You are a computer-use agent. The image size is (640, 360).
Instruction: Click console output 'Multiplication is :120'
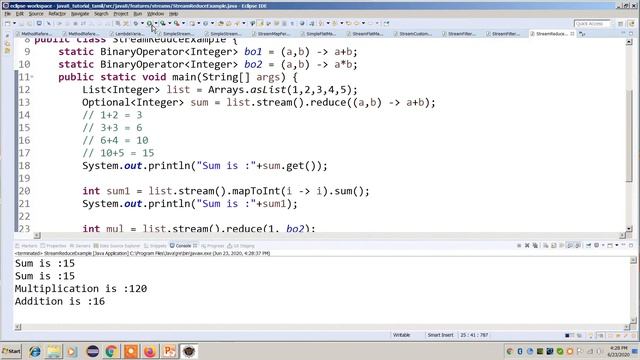coord(81,289)
